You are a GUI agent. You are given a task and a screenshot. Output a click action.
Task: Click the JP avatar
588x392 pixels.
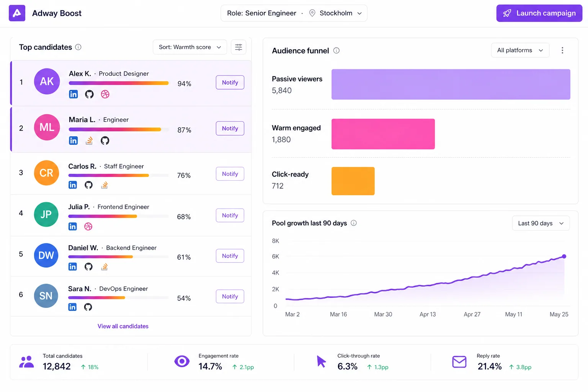(x=46, y=214)
